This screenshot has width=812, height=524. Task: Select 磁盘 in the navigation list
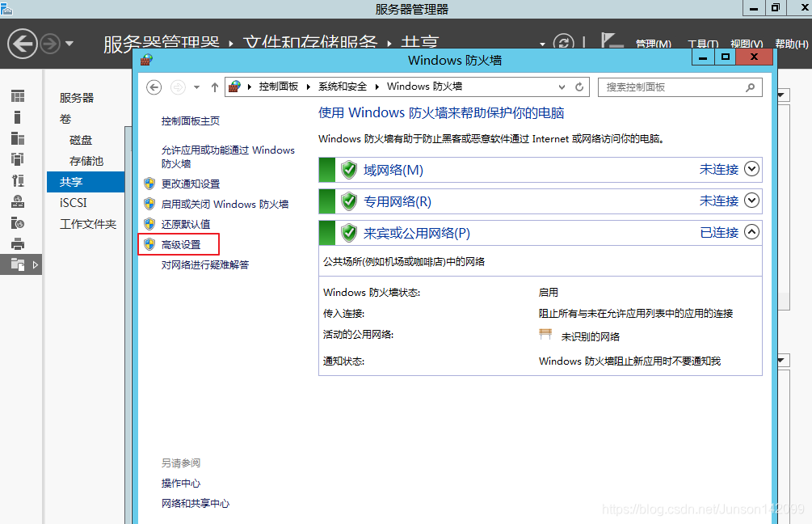[x=81, y=140]
